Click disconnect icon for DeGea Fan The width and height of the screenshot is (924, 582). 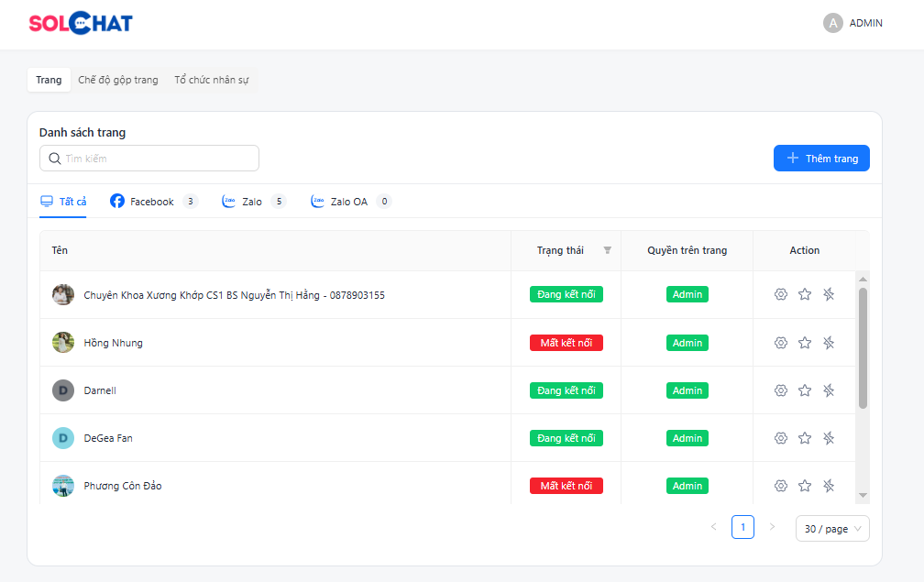pyautogui.click(x=829, y=438)
